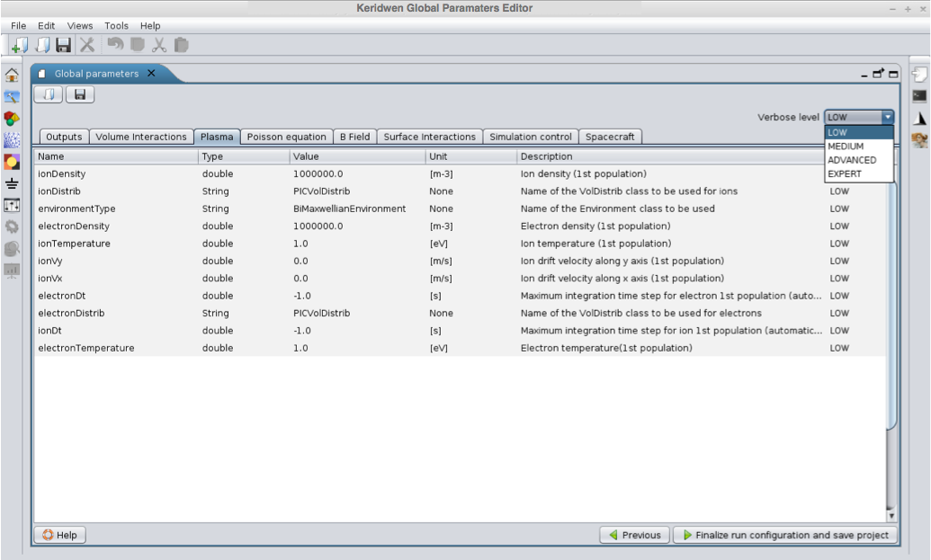Switch to the Poisson equation tab

[x=286, y=137]
